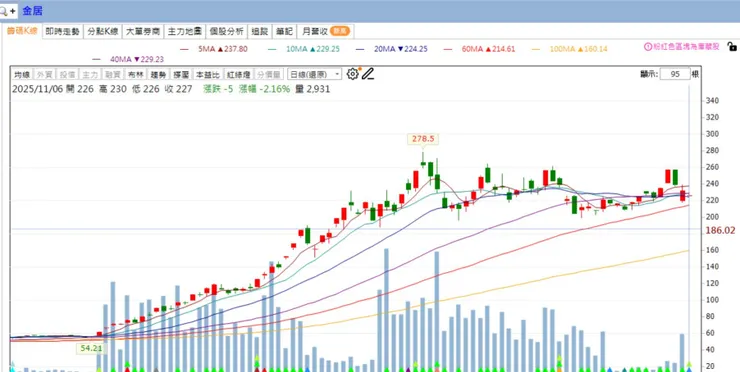Viewport: 740px width, 372px height.
Task: Toggle the 趨勢 trend overlay
Action: click(x=158, y=75)
